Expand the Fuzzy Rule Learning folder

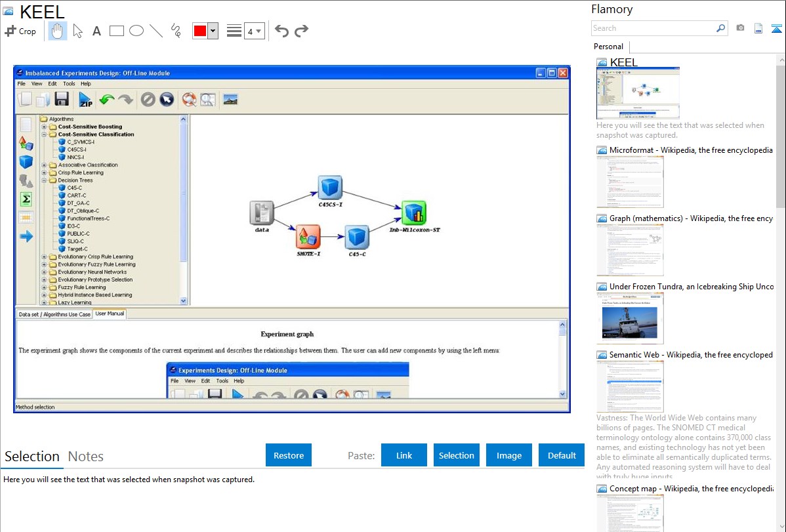point(44,287)
